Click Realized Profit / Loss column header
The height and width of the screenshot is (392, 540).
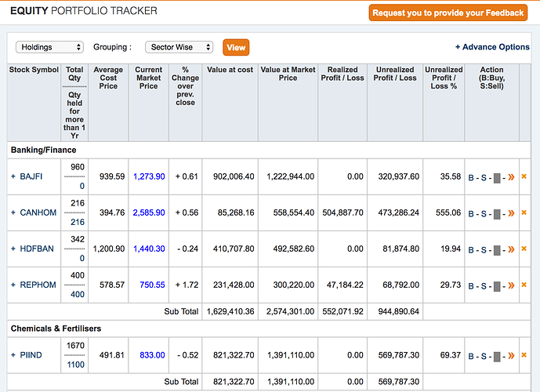342,74
